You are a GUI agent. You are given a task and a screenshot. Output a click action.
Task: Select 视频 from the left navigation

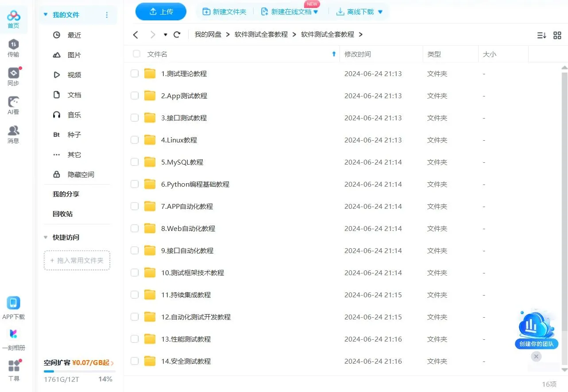point(74,75)
